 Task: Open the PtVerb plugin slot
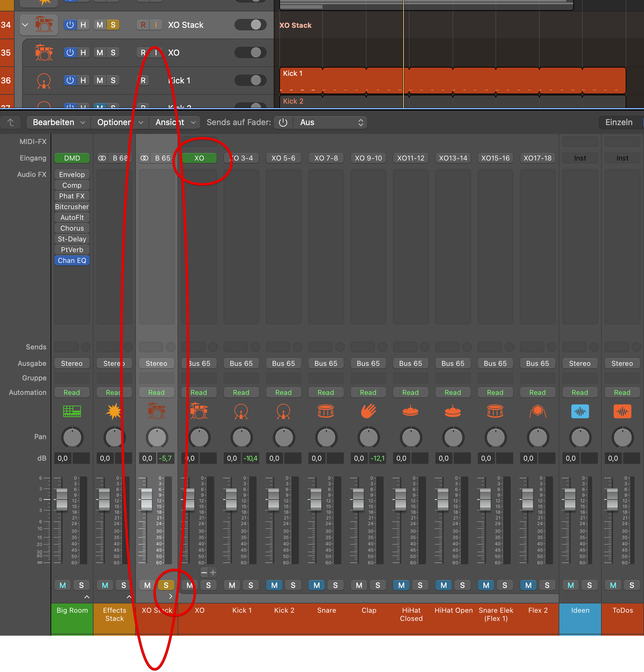(72, 250)
